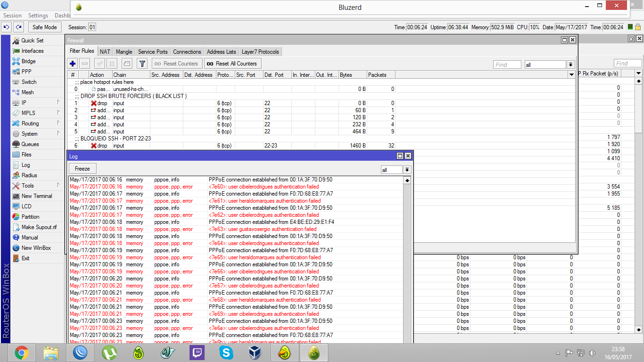This screenshot has width=644, height=362.
Task: Launch New Terminal from the sidebar
Action: pos(37,196)
